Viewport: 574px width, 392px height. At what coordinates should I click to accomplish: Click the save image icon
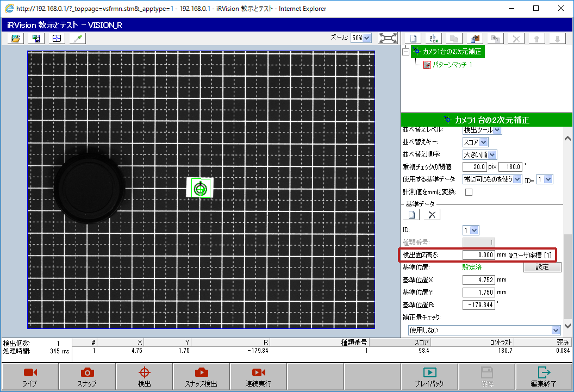point(36,38)
